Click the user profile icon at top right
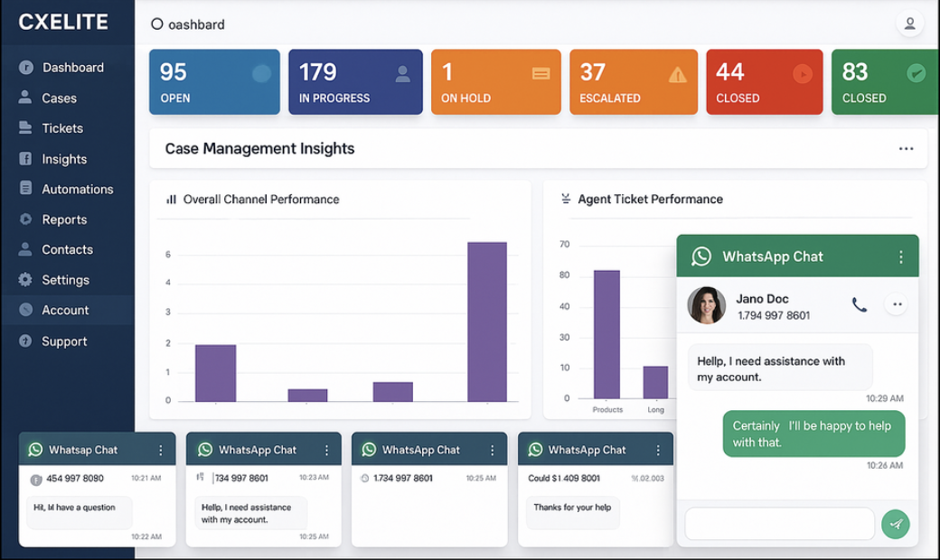Viewport: 940px width, 560px height. 909,23
